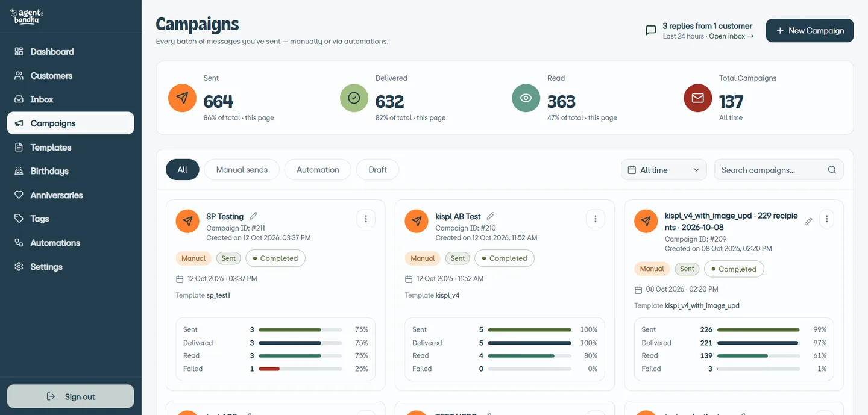Go to the Inbox section
Image resolution: width=868 pixels, height=415 pixels.
[x=71, y=99]
